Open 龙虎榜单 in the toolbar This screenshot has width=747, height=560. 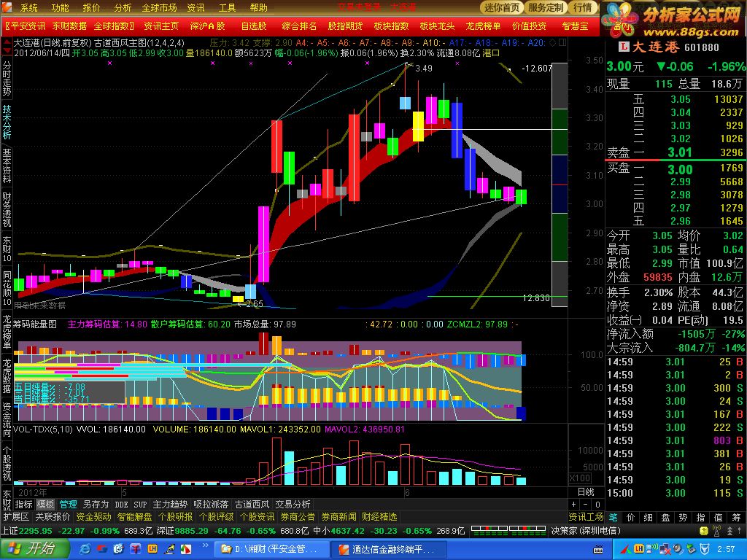[x=483, y=26]
